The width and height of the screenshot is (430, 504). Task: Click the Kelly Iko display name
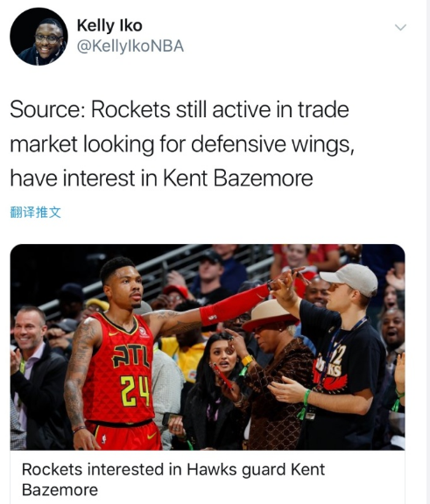pyautogui.click(x=109, y=25)
